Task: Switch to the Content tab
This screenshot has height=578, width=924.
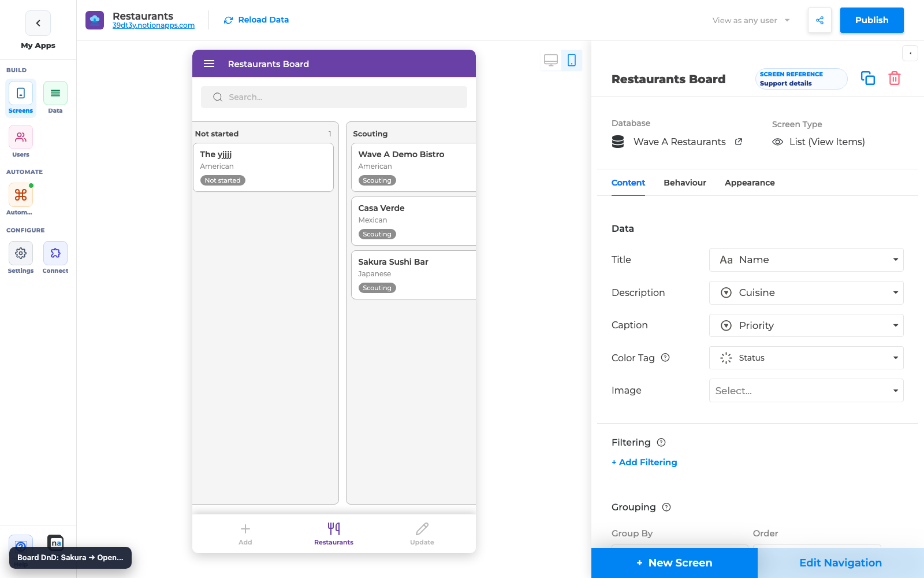Action: pos(628,183)
